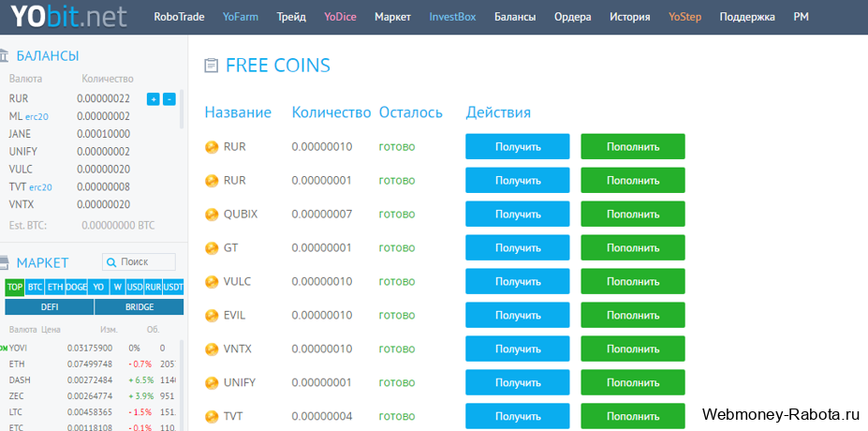The height and width of the screenshot is (431, 868).
Task: Select JANE in the balances list
Action: coord(20,134)
